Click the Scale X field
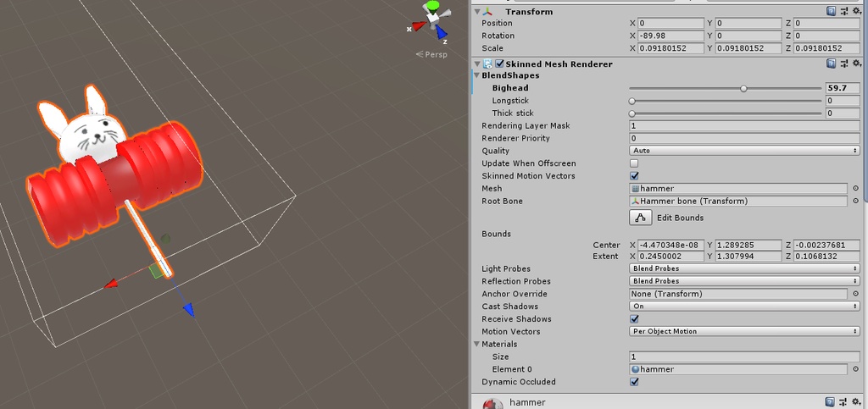 point(670,48)
